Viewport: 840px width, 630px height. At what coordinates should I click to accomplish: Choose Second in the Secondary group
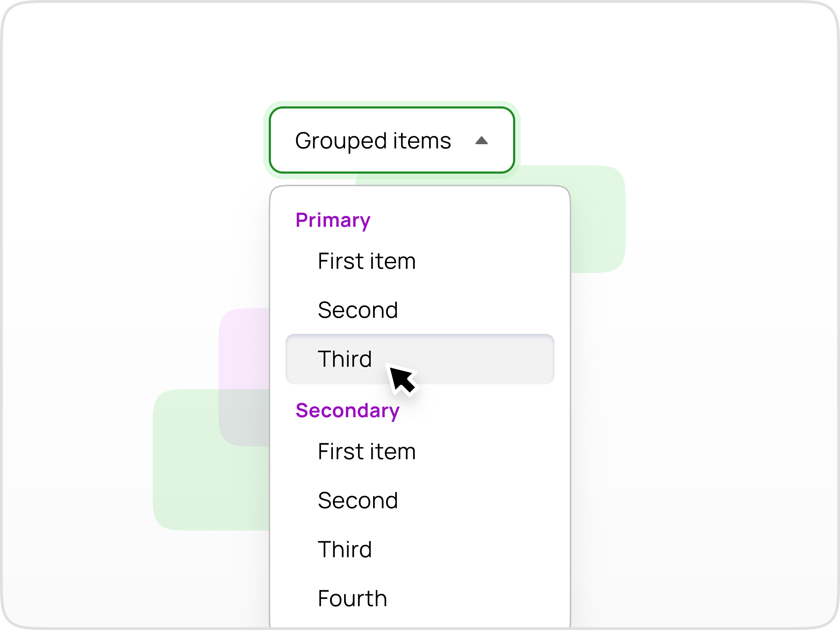click(x=358, y=500)
